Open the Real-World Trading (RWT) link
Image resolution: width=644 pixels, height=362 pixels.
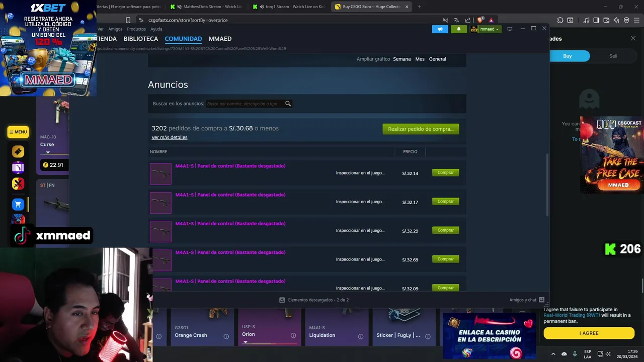coord(571,315)
